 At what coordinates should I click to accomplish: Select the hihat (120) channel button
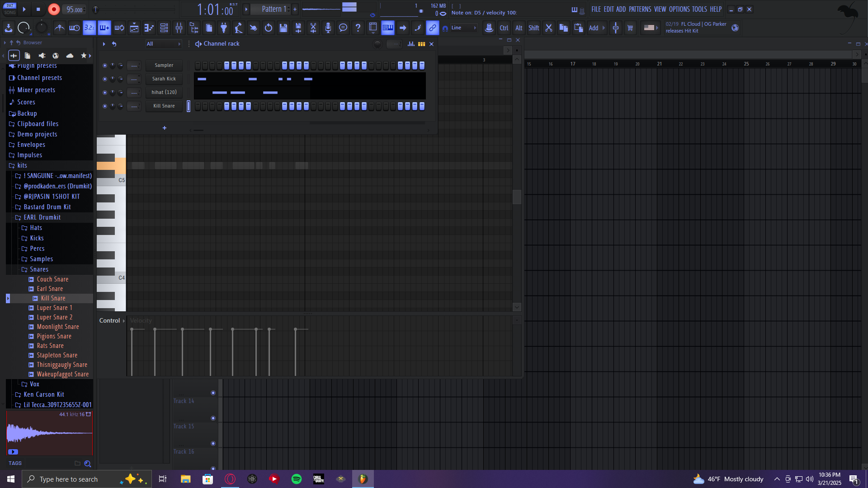click(164, 93)
